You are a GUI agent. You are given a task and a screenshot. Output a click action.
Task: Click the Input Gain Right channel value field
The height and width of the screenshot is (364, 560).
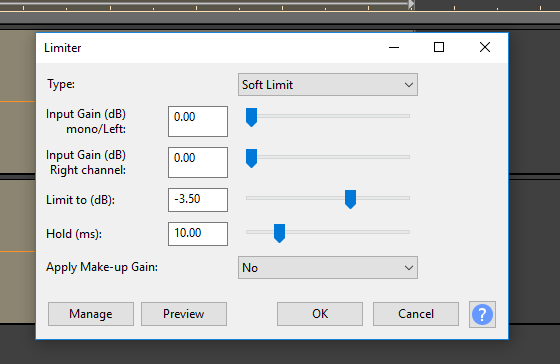click(x=198, y=163)
